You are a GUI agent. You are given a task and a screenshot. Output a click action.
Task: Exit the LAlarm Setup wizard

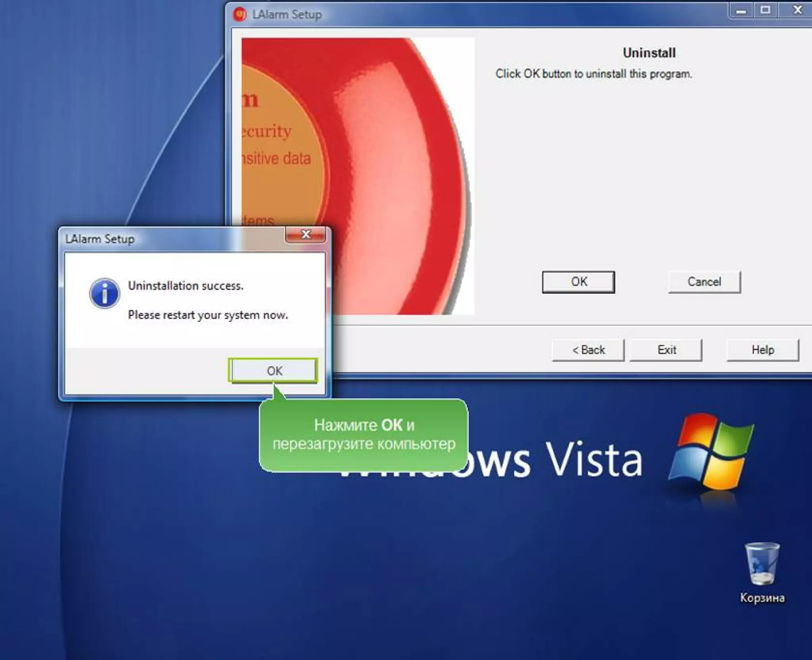tap(666, 350)
